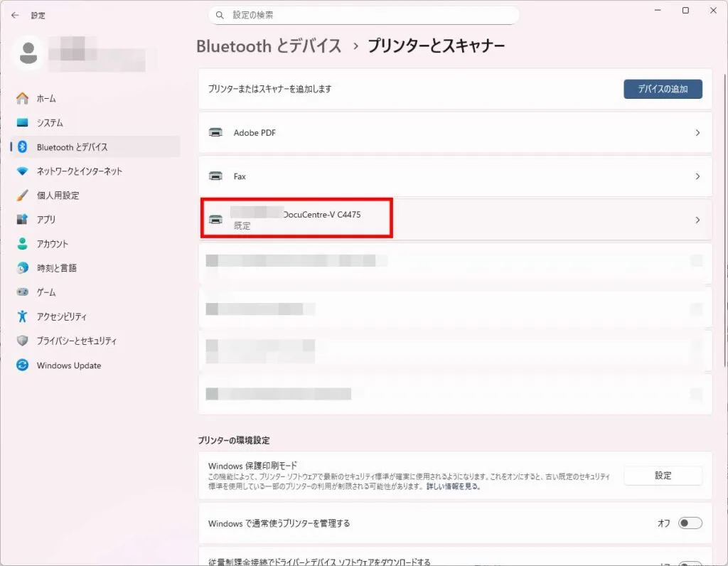728x566 pixels.
Task: Click the Adobe PDF printer icon
Action: pos(215,133)
